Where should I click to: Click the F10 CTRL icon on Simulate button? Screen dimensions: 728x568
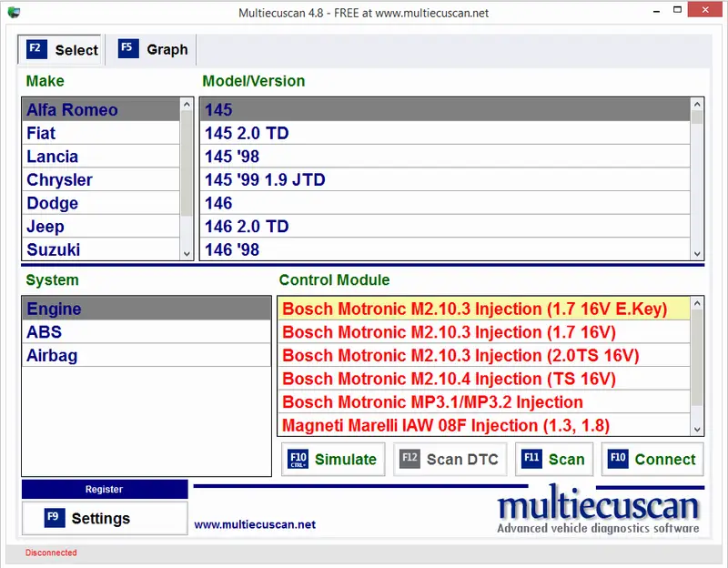point(298,459)
